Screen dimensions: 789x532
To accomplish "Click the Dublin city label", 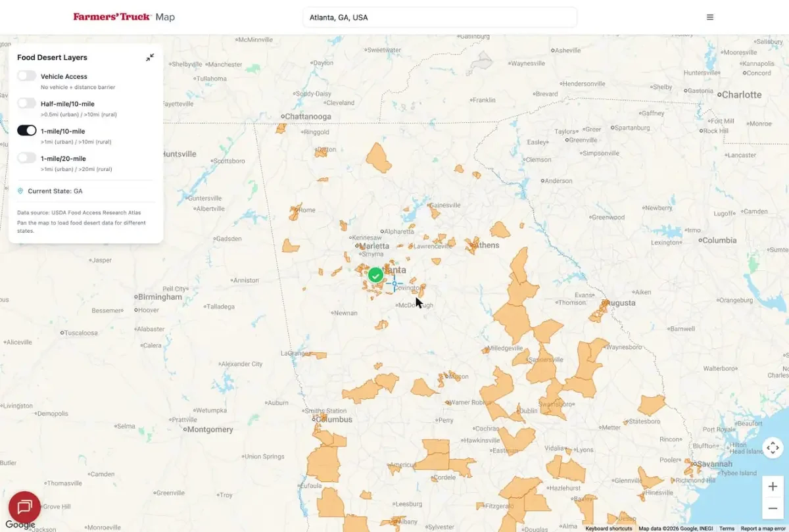I will coord(528,410).
